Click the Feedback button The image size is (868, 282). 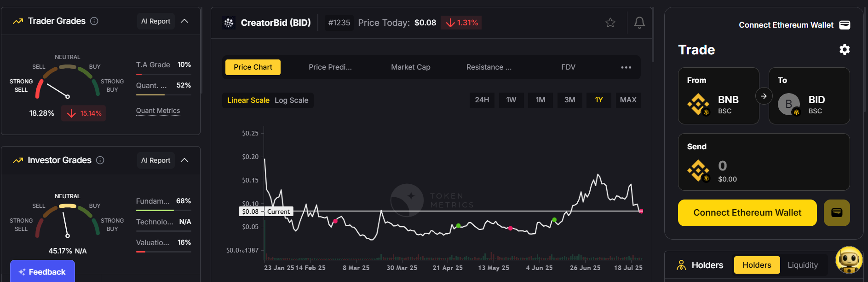pos(42,271)
